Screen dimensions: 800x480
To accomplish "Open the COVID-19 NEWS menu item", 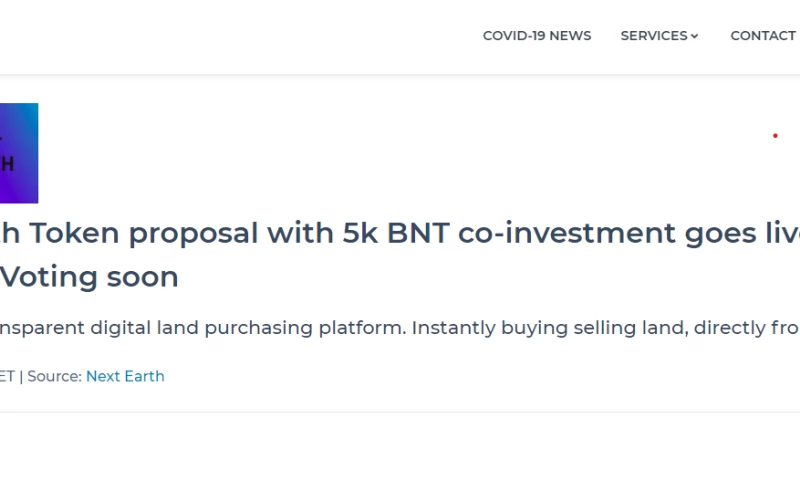I will pos(536,36).
